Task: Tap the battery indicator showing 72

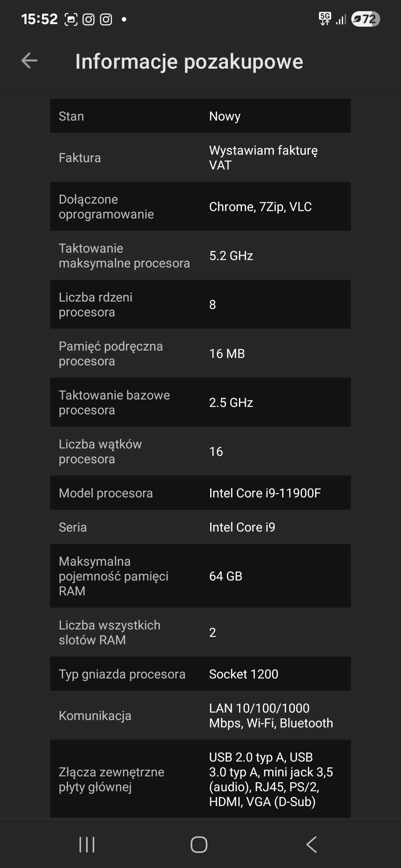Action: [366, 19]
